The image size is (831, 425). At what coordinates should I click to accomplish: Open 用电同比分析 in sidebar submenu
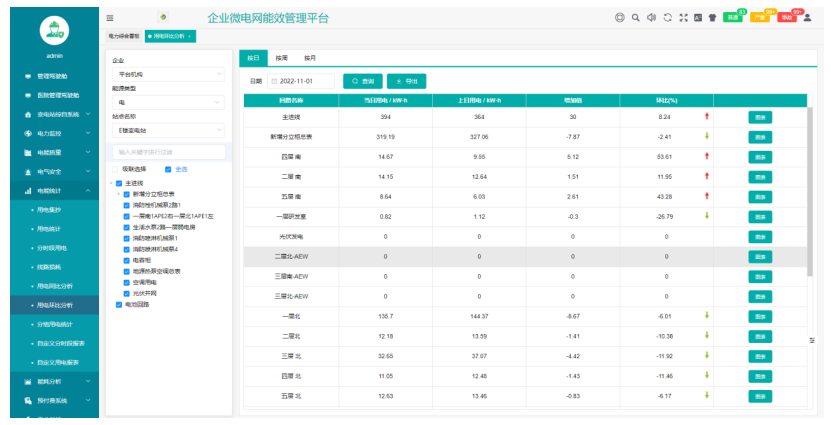point(55,286)
